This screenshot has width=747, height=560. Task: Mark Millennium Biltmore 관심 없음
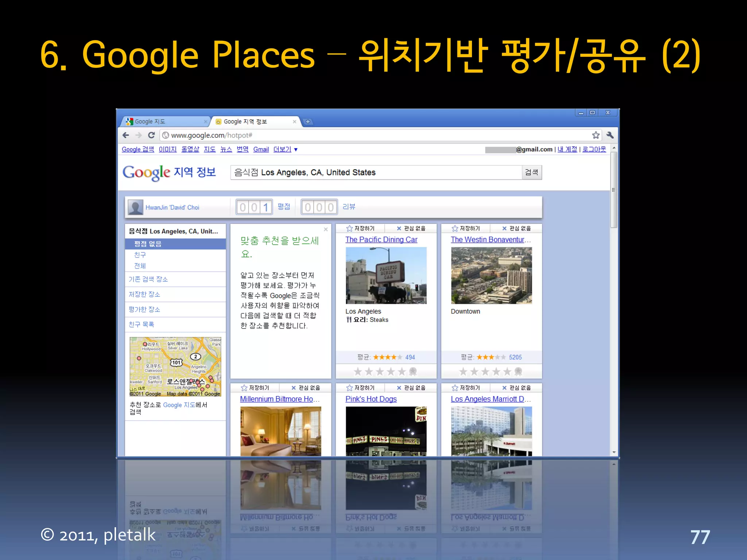pyautogui.click(x=306, y=388)
